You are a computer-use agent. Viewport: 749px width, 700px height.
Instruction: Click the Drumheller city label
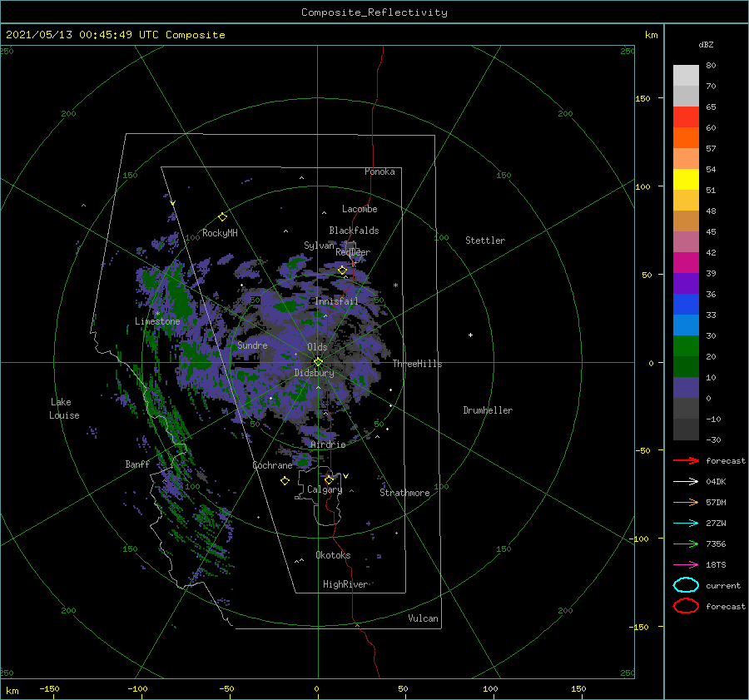click(x=488, y=410)
